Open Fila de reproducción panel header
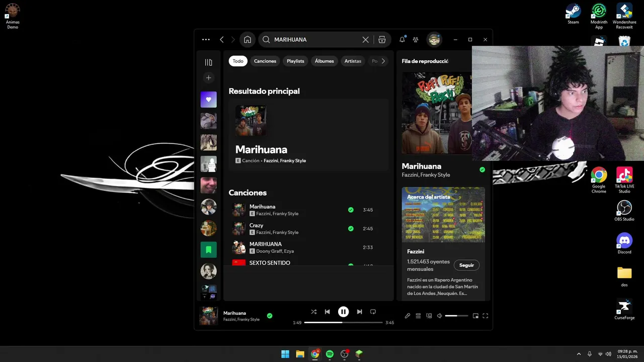Screen dimensions: 644x362 pos(425,61)
